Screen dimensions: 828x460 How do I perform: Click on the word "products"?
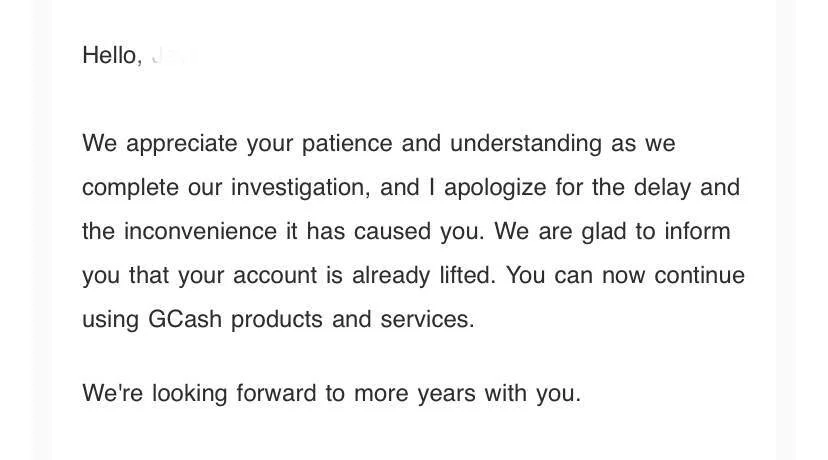click(x=277, y=320)
